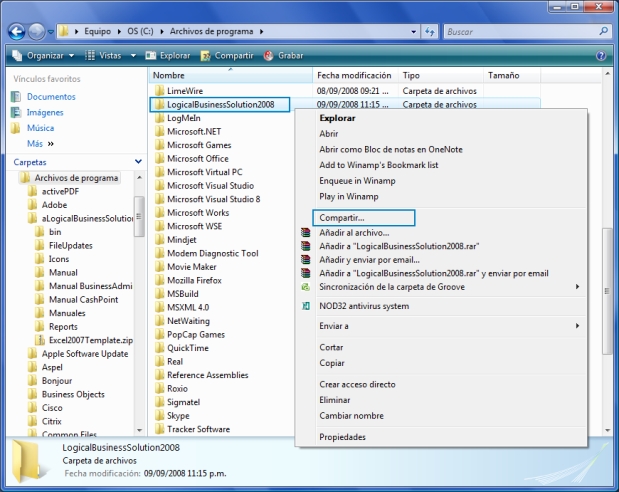
Task: Click the Back navigation arrow
Action: [17, 32]
